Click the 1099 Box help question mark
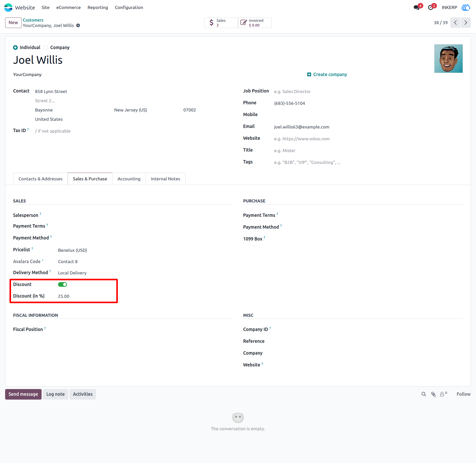 [x=264, y=238]
